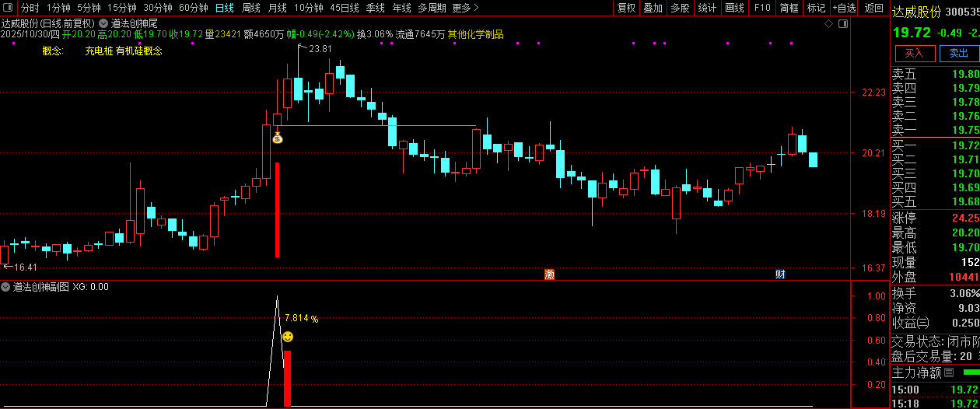Click the 卖一 ask price row
The image size is (980, 409).
pyautogui.click(x=935, y=130)
